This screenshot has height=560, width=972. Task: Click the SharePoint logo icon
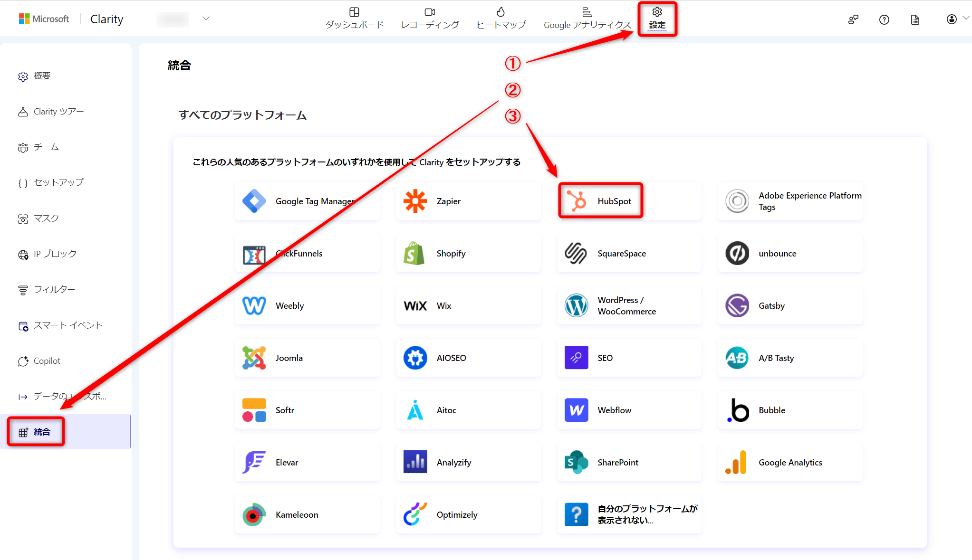coord(576,462)
